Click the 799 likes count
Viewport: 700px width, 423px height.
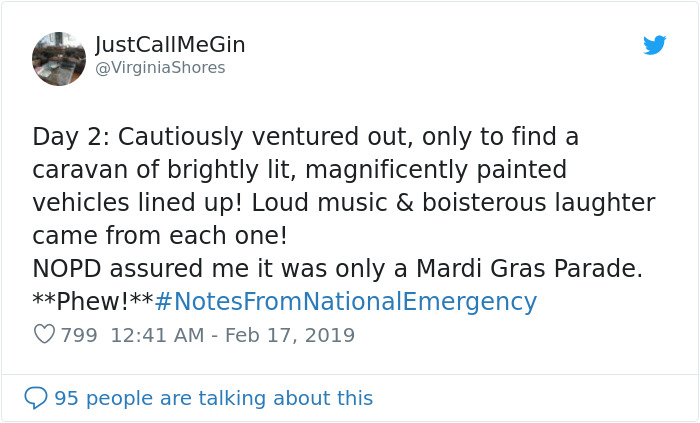79,335
